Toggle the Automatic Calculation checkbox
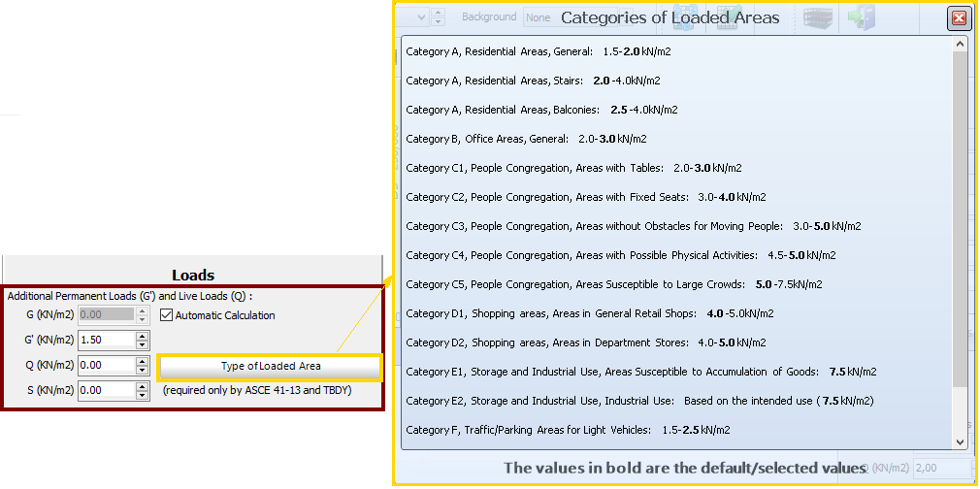 click(x=167, y=315)
